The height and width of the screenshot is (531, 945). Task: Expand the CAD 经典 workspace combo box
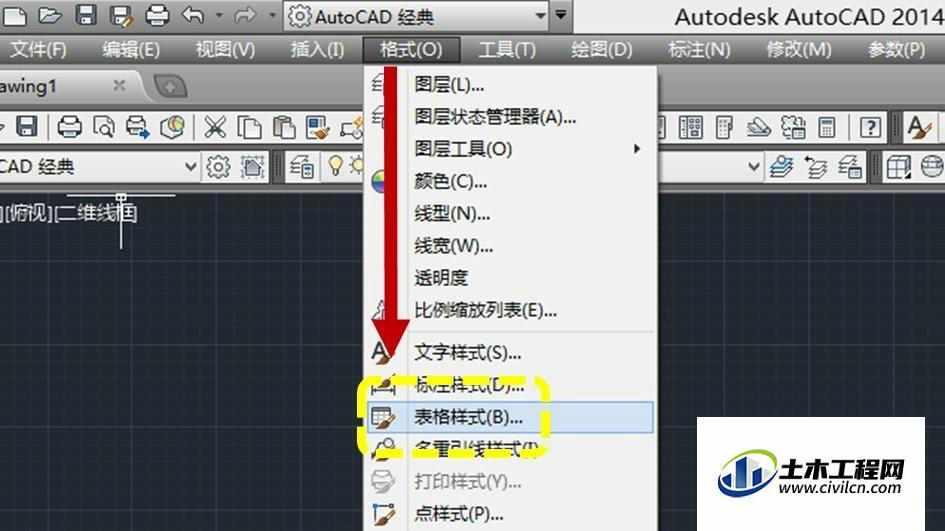190,166
